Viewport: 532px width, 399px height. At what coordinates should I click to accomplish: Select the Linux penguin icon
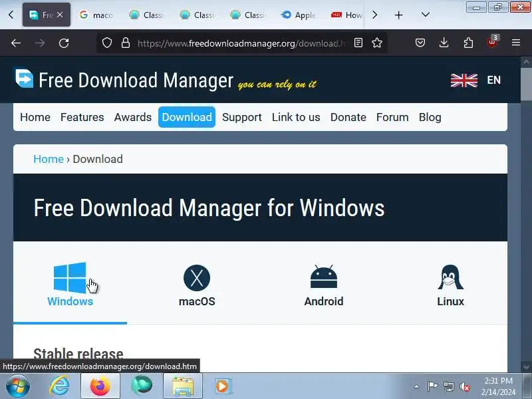pyautogui.click(x=451, y=277)
